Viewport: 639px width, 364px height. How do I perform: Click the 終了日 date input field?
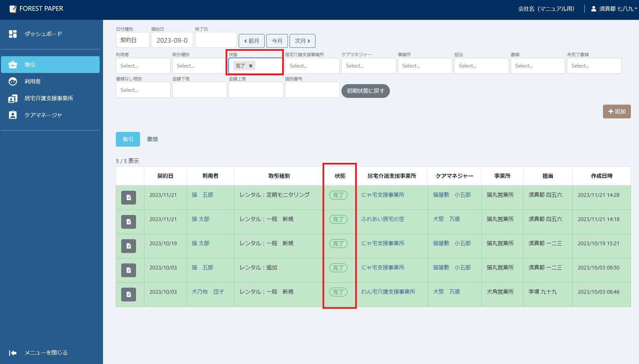215,40
